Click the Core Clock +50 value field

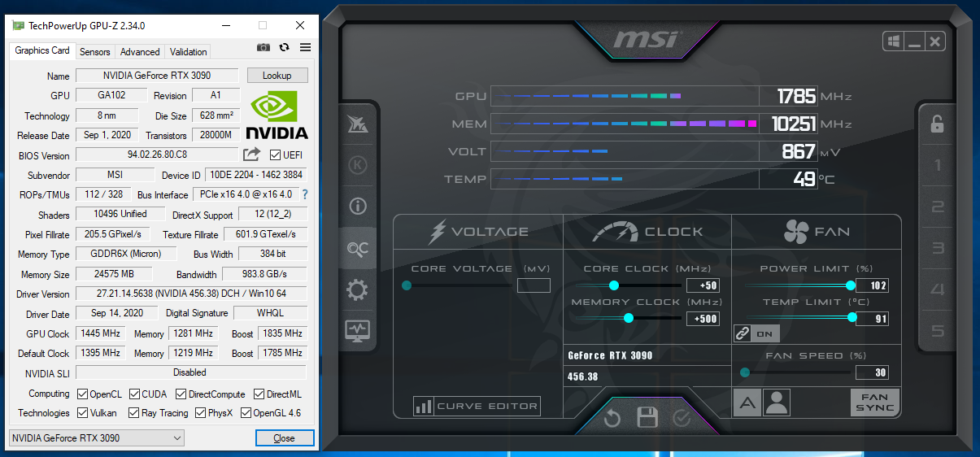tap(703, 285)
